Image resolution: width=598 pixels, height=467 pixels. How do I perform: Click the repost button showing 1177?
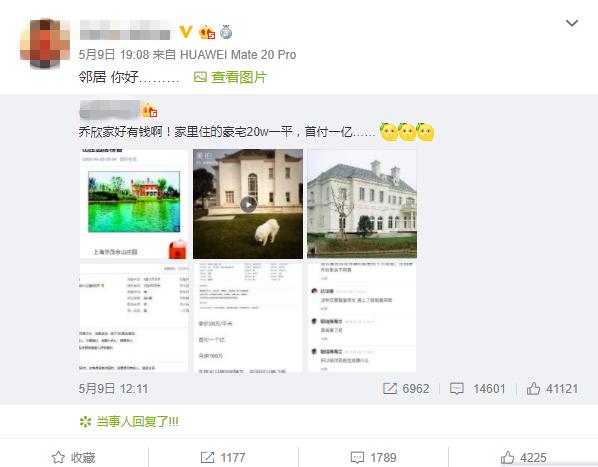pyautogui.click(x=223, y=457)
